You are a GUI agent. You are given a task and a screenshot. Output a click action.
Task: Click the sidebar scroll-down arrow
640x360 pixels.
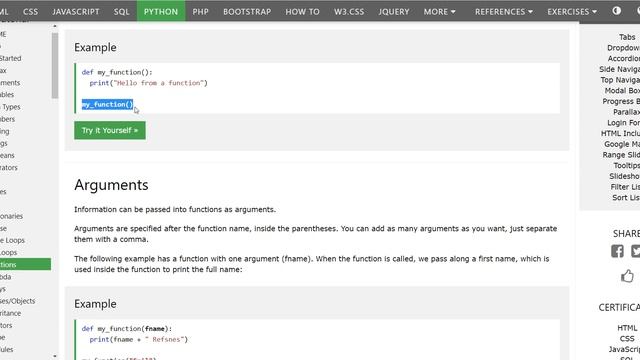[55, 356]
